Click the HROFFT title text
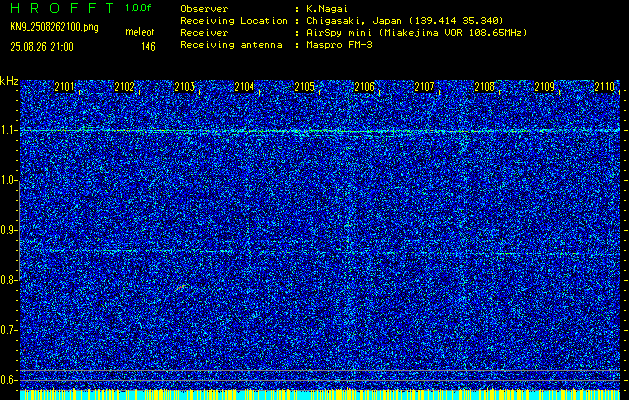 [63, 8]
